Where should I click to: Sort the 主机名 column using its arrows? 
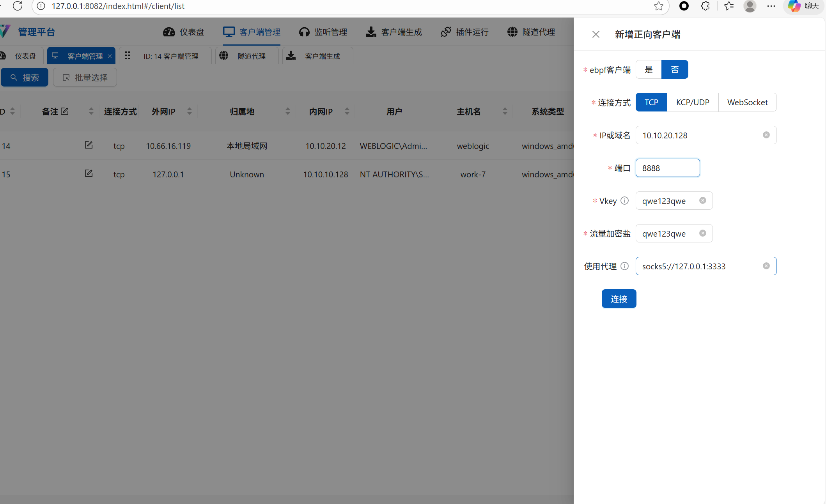coord(505,111)
